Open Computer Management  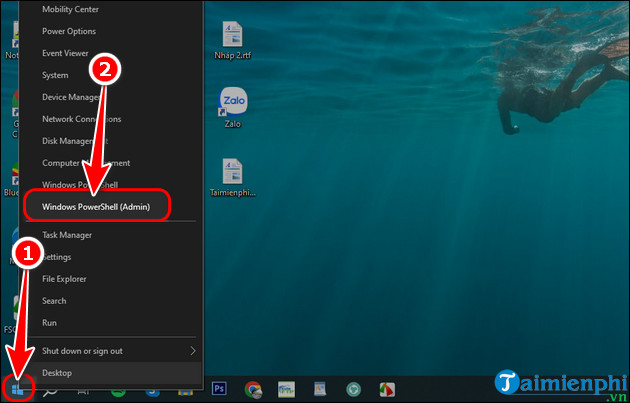tap(111, 163)
